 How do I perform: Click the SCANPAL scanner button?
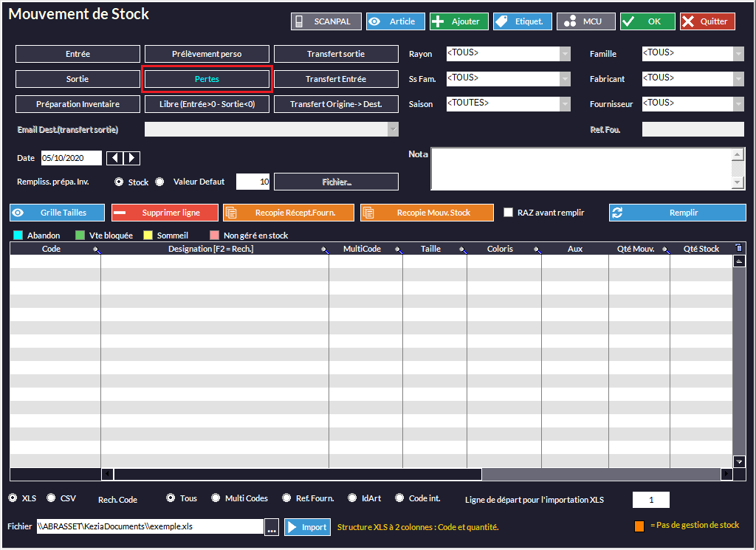pos(326,21)
